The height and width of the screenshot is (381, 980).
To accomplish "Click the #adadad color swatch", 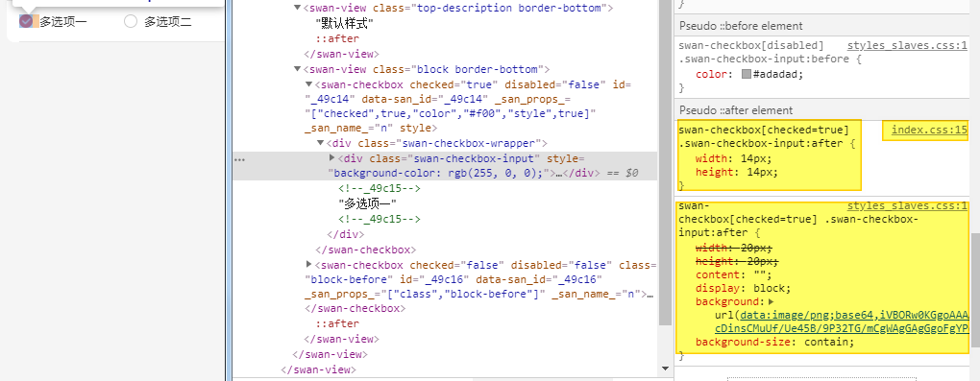I will pyautogui.click(x=747, y=74).
